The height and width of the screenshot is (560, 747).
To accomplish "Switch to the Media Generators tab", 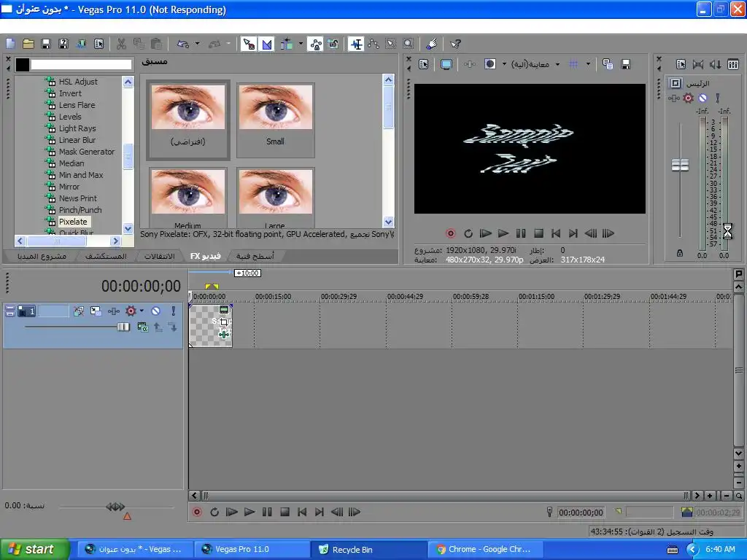I will click(x=255, y=256).
